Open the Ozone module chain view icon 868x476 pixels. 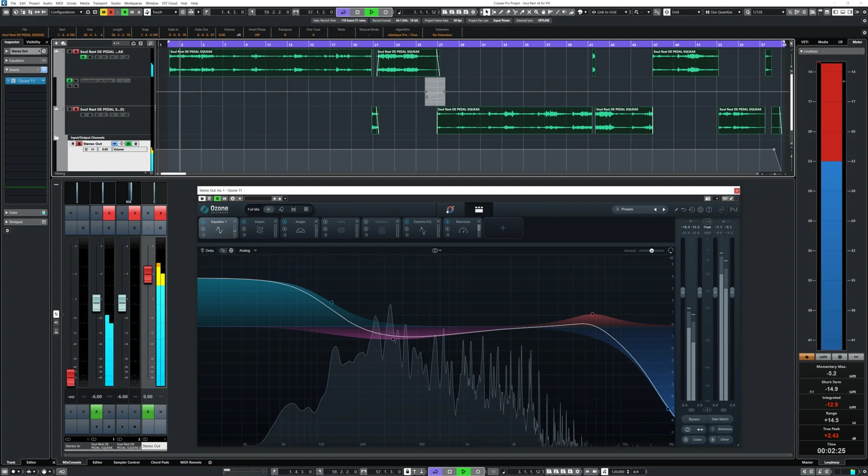(x=479, y=209)
